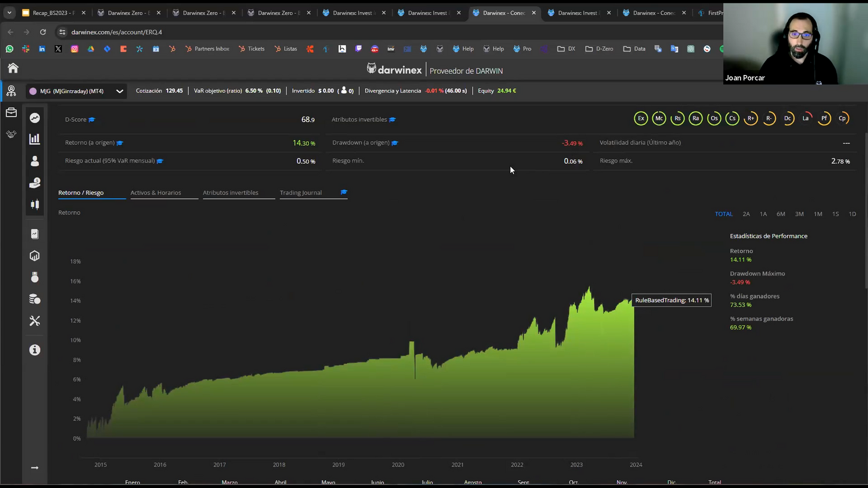
Task: Select the hand holding coin sidebar icon
Action: pos(35,183)
